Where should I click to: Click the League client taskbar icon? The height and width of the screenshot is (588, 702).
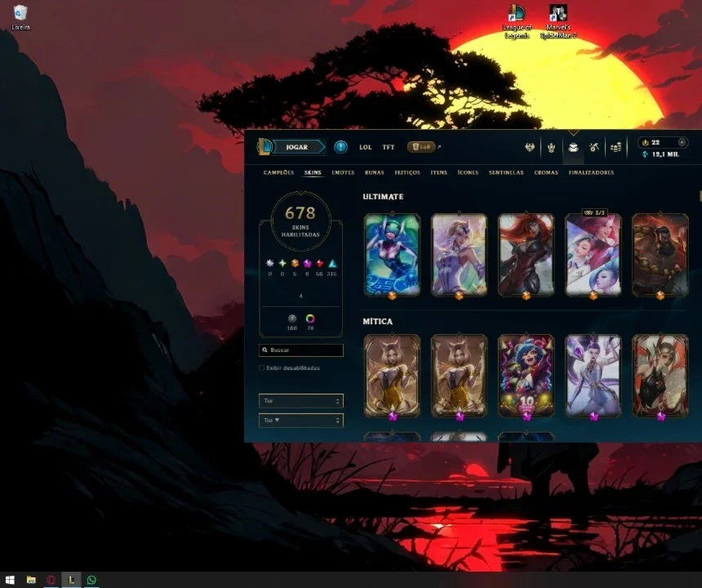coord(71,580)
